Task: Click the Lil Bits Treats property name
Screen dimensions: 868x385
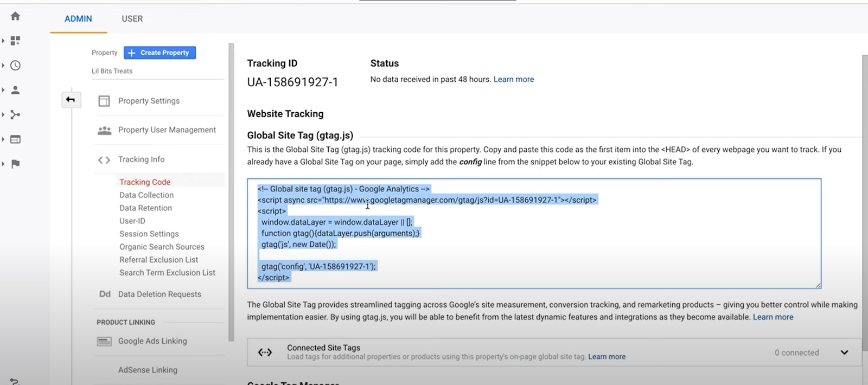Action: coord(112,71)
